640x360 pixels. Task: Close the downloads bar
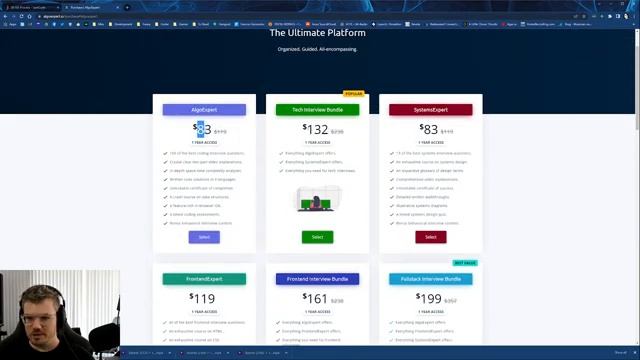click(x=635, y=353)
